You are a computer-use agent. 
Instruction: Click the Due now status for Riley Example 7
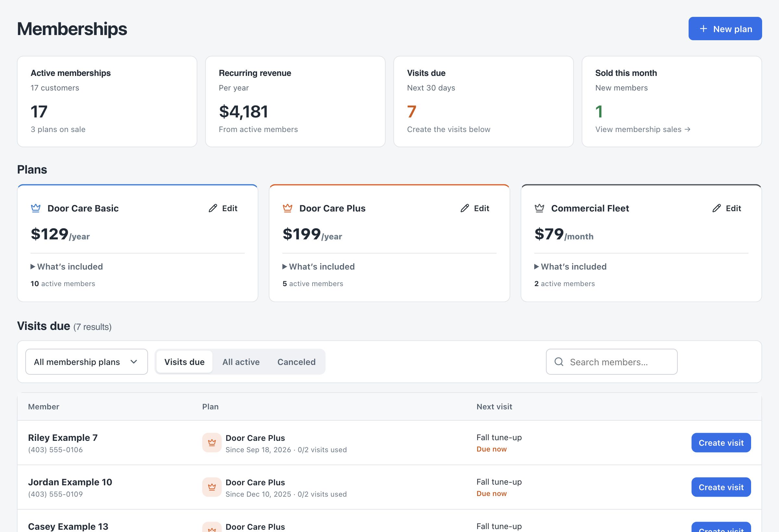point(491,449)
